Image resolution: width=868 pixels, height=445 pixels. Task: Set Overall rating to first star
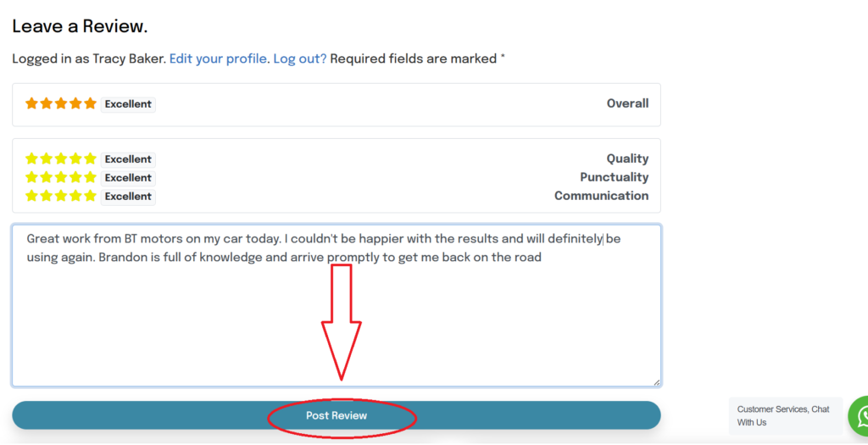coord(32,103)
